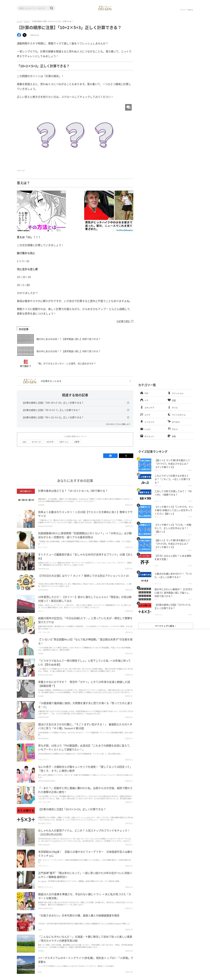
Task: Open the クイズ breadcrumb link
Action: point(27,21)
